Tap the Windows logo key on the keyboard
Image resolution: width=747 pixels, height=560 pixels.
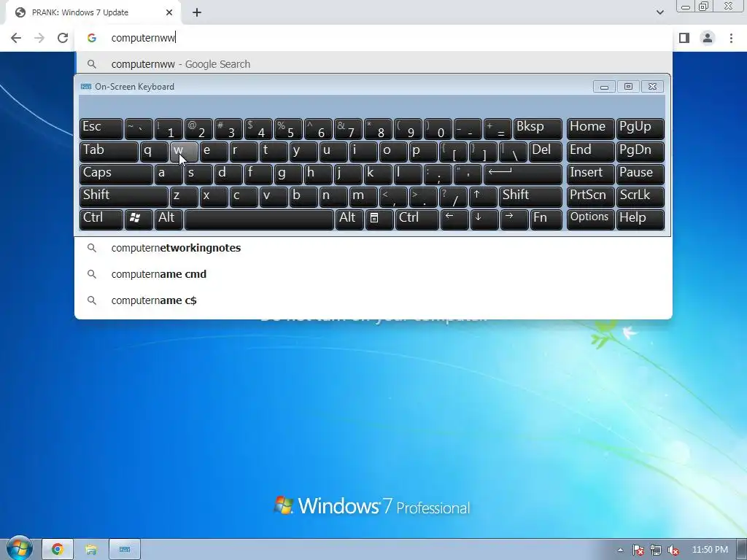tap(139, 219)
